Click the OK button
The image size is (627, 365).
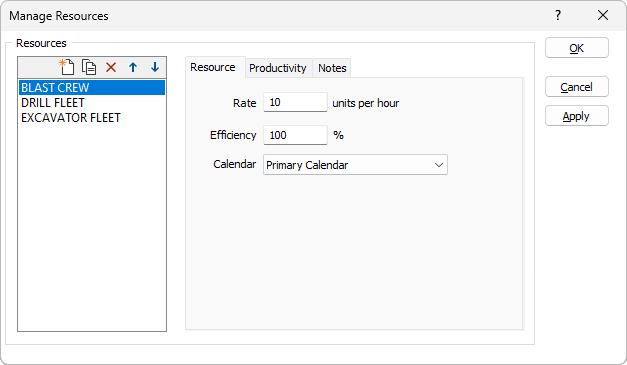pyautogui.click(x=577, y=48)
